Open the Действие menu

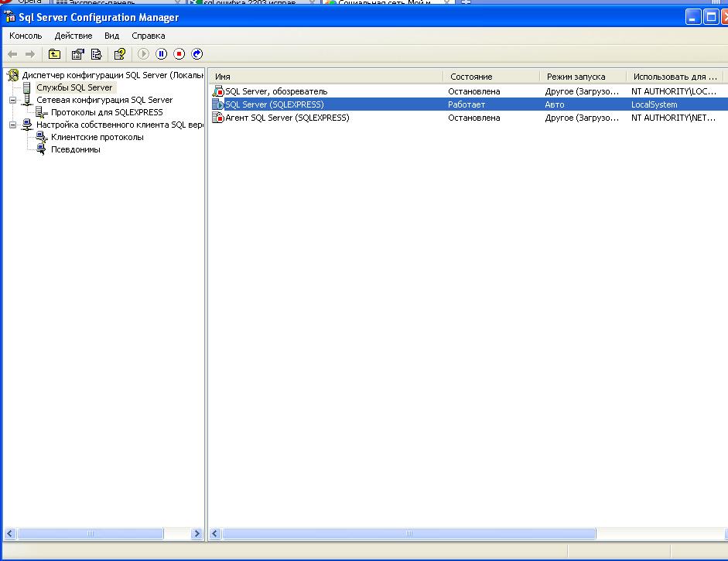pos(73,36)
